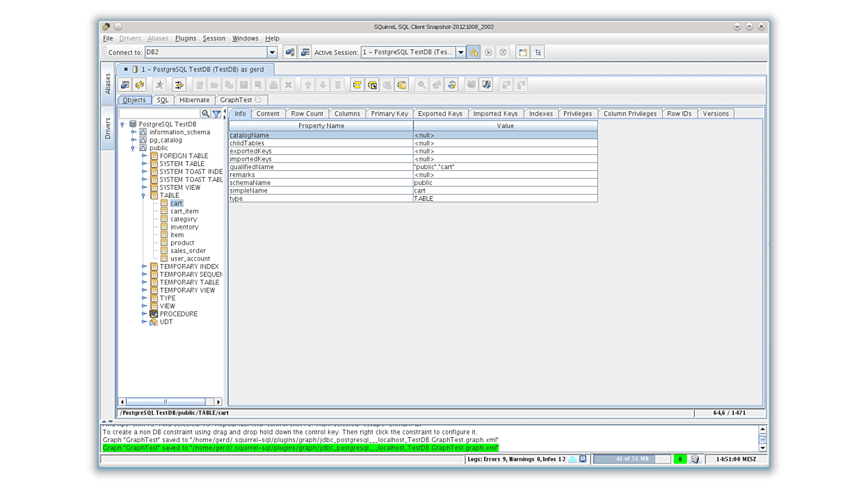
Task: Collapse the TABLE node in the tree
Action: point(145,195)
